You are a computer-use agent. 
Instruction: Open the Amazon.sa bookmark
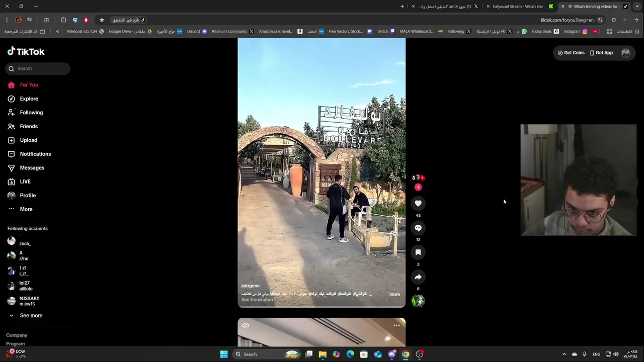click(x=281, y=31)
